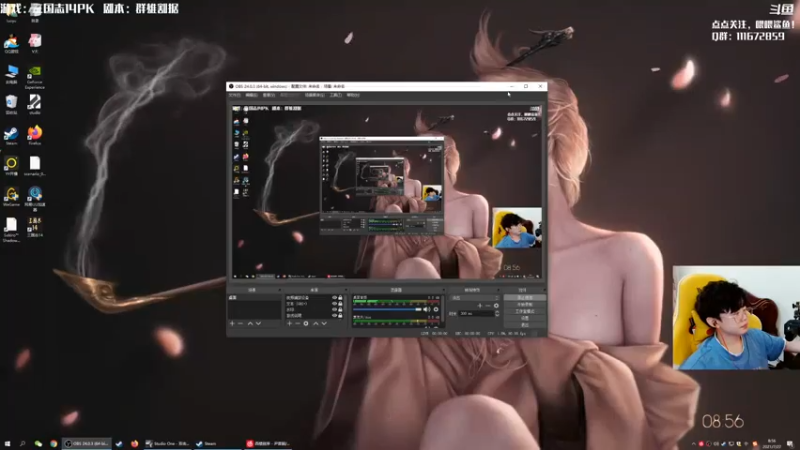
Task: Open WeChat from the taskbar
Action: [x=38, y=444]
